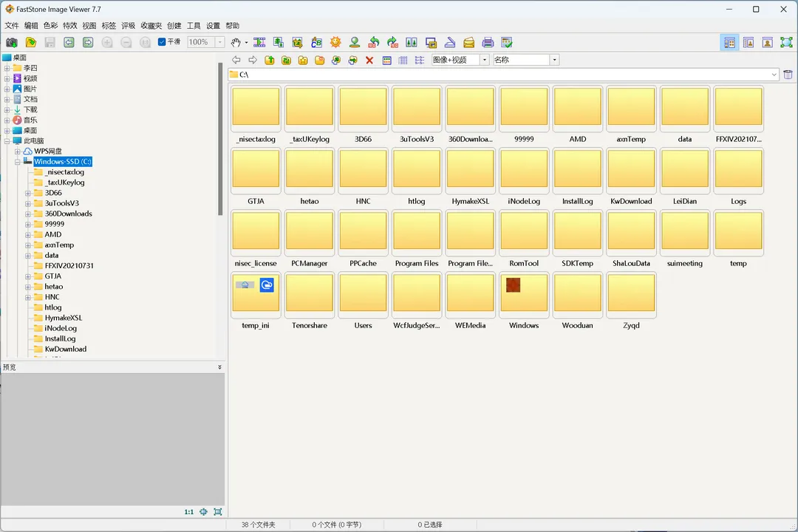Switch to full screen view
Image resolution: width=798 pixels, height=532 pixels.
click(786, 42)
